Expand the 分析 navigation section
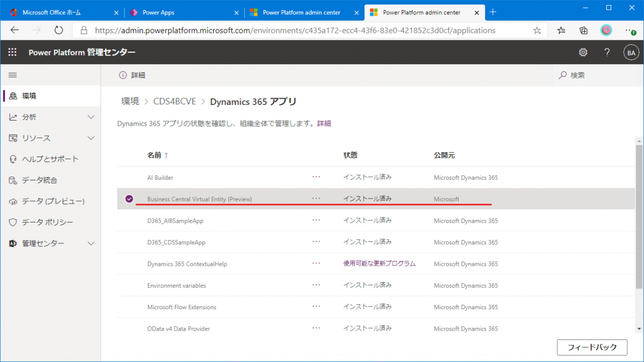 point(91,117)
